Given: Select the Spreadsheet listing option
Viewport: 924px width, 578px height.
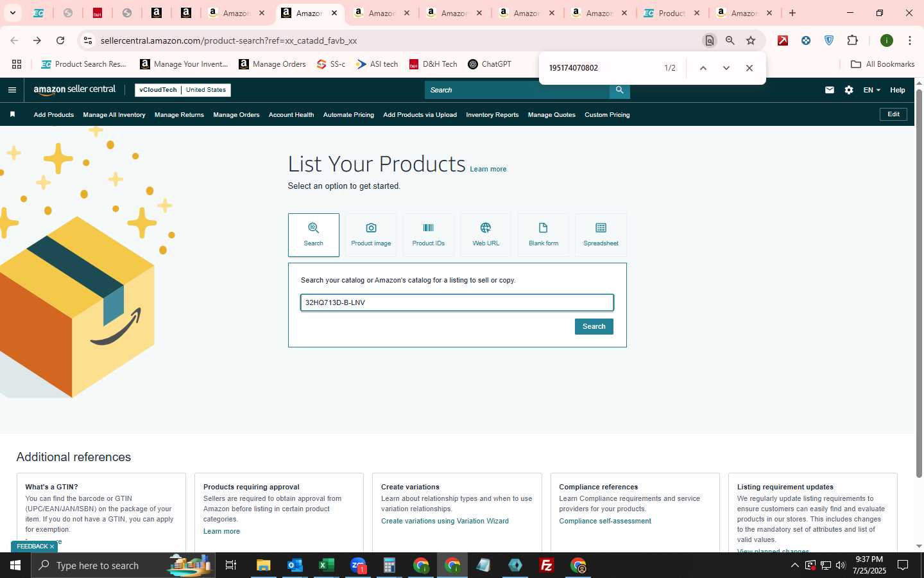Looking at the screenshot, I should (x=601, y=235).
